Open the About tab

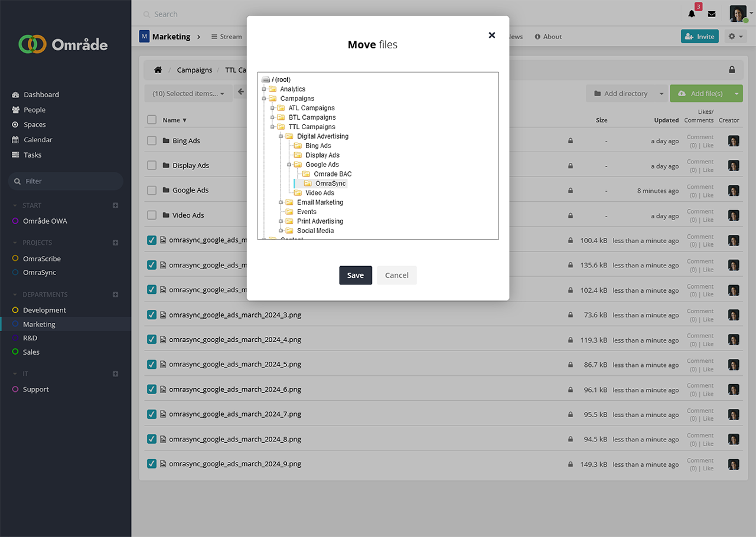point(548,37)
